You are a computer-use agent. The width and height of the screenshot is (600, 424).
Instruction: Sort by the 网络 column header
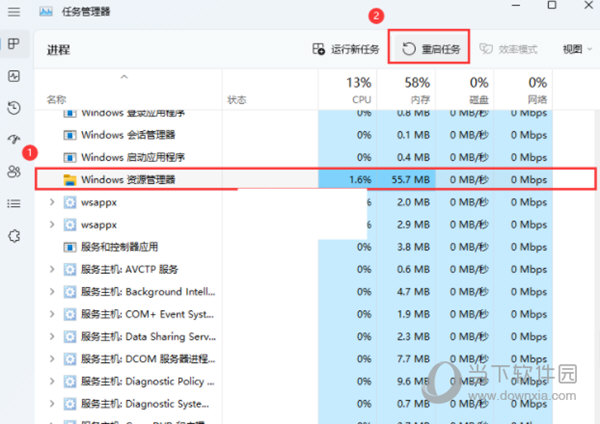coord(523,90)
